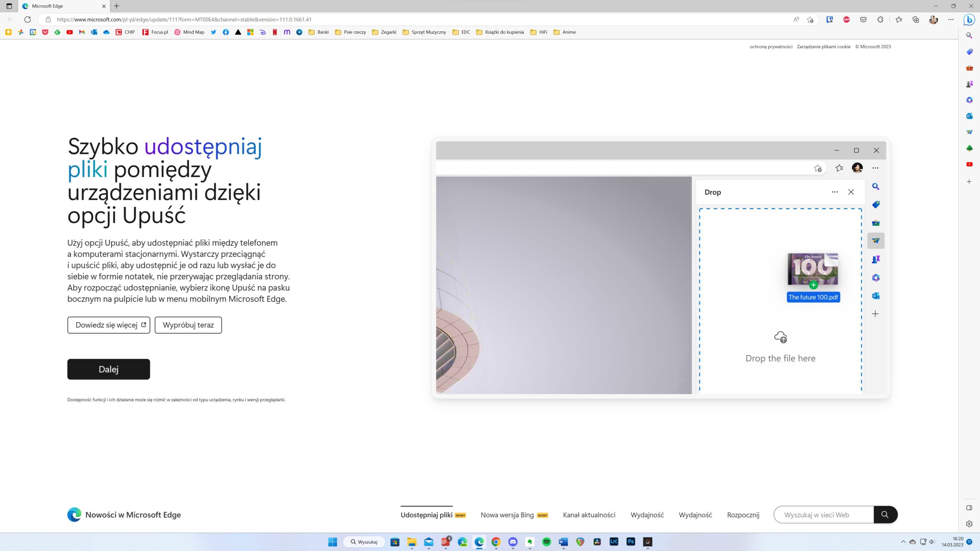Select the Kanał aktualności tab

click(x=589, y=515)
